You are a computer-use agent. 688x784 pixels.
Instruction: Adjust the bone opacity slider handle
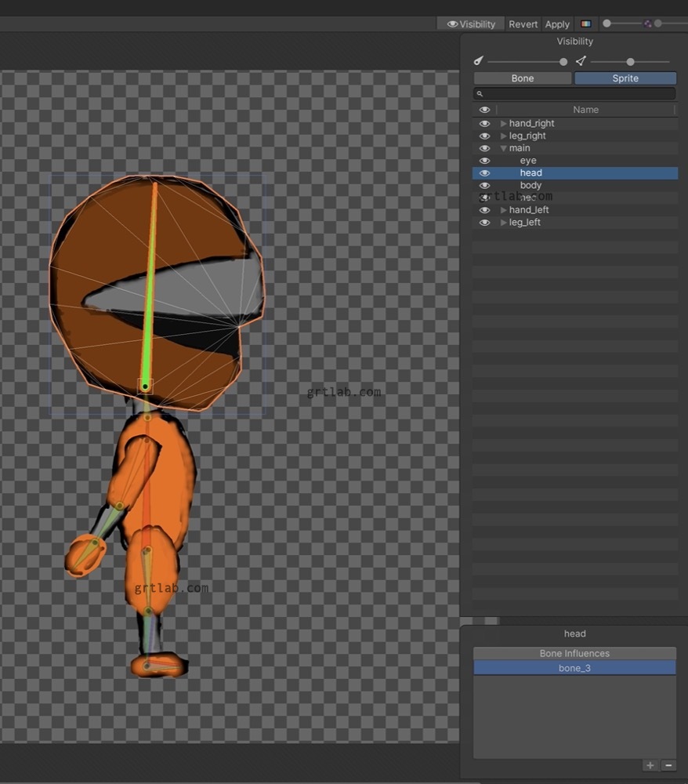click(x=563, y=61)
